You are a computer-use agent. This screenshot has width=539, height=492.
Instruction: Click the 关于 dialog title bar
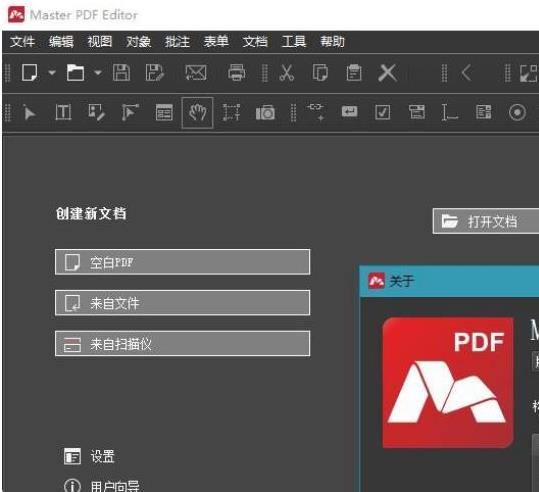coord(449,281)
